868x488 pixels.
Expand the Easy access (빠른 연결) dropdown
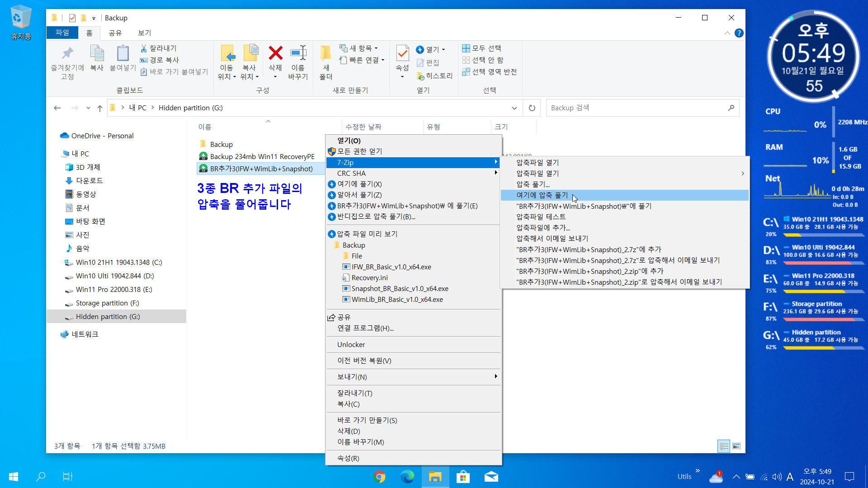click(383, 60)
